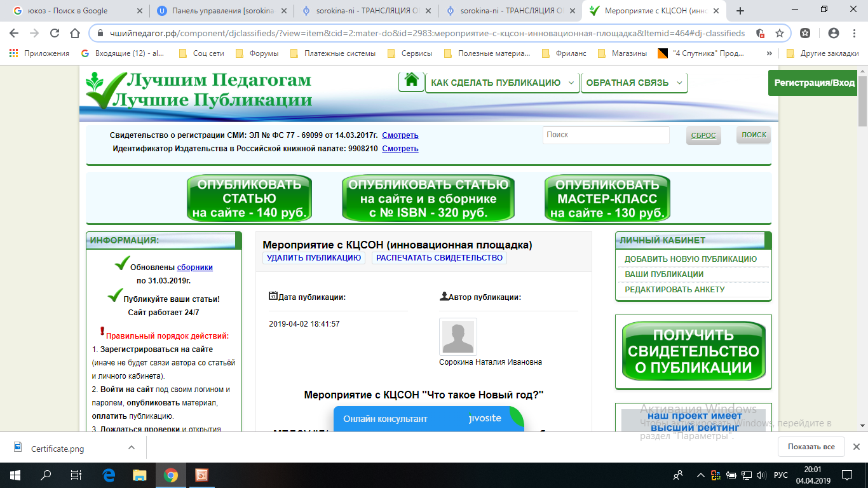Open the 'Форумы' bookmarks folder
Viewport: 868px width, 488px height.
coord(257,53)
